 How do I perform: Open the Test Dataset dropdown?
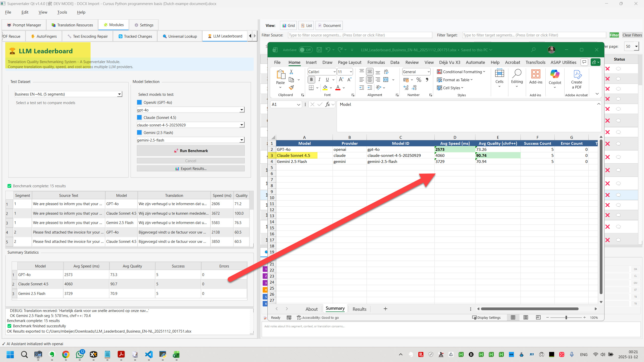point(119,94)
